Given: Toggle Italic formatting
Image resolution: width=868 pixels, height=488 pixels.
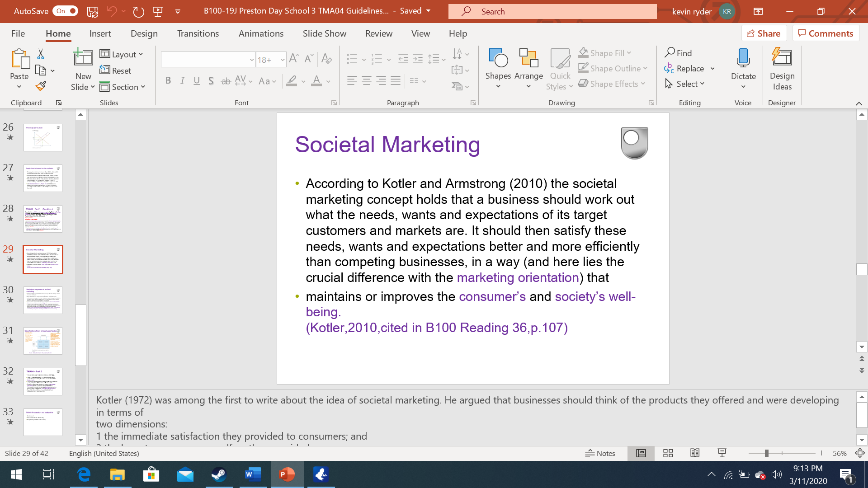Looking at the screenshot, I should [x=182, y=81].
